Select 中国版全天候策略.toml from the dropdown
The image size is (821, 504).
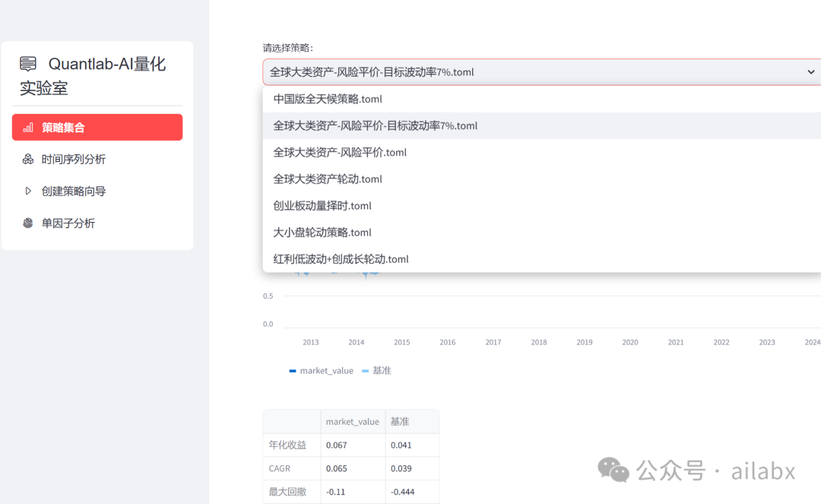click(327, 99)
